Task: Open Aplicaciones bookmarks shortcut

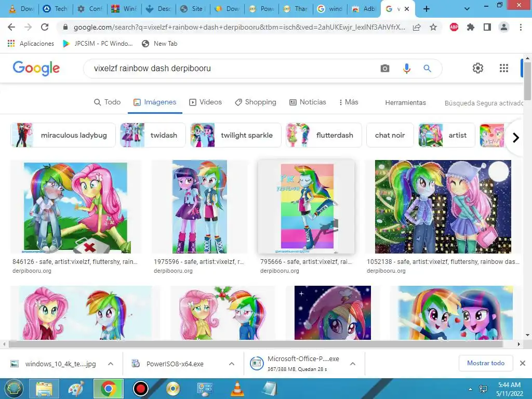Action: 31,44
